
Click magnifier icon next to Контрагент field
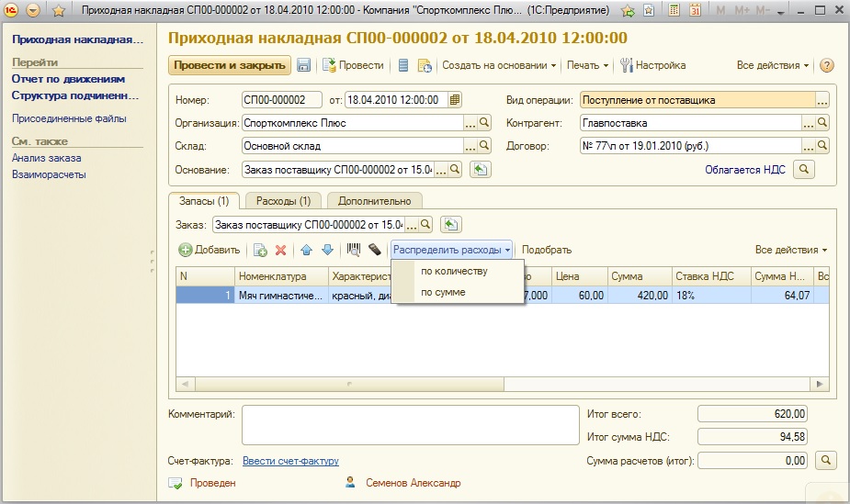(822, 122)
